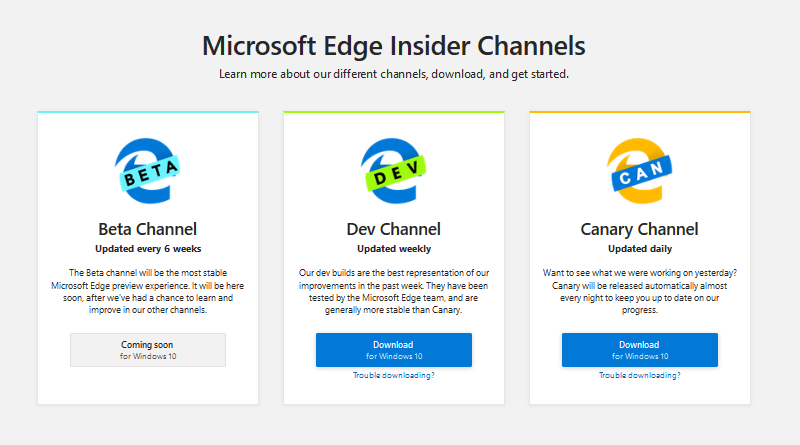This screenshot has height=445, width=800.
Task: Select the Dev Channel heading
Action: pos(393,229)
